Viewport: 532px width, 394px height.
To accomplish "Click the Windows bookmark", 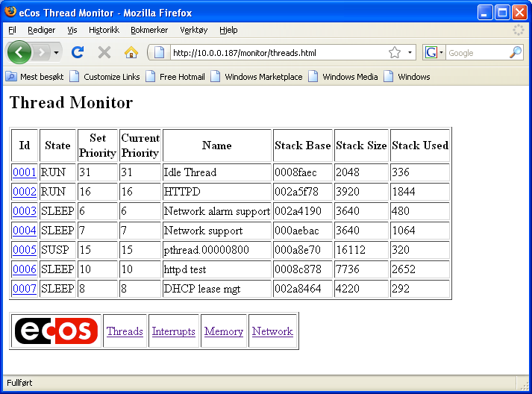I will (x=407, y=77).
